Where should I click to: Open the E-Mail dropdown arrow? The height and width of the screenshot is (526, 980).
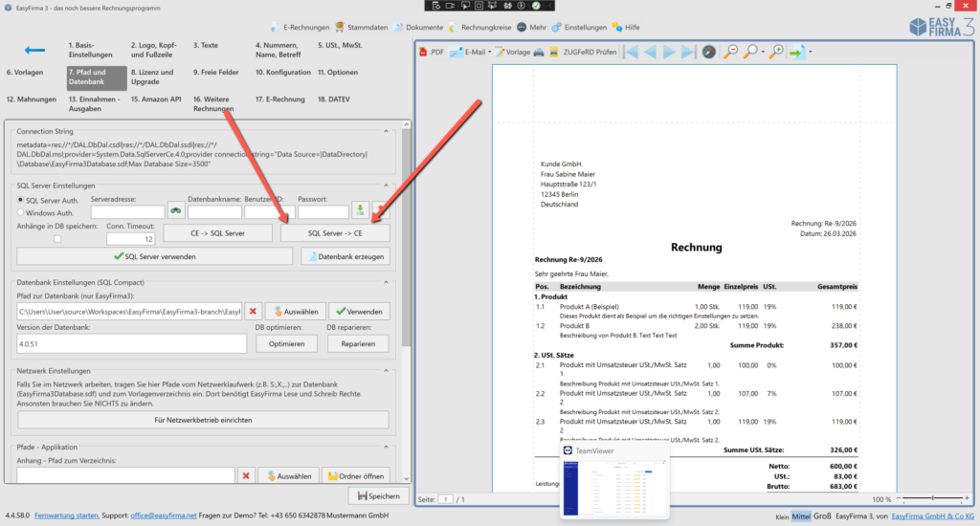489,52
